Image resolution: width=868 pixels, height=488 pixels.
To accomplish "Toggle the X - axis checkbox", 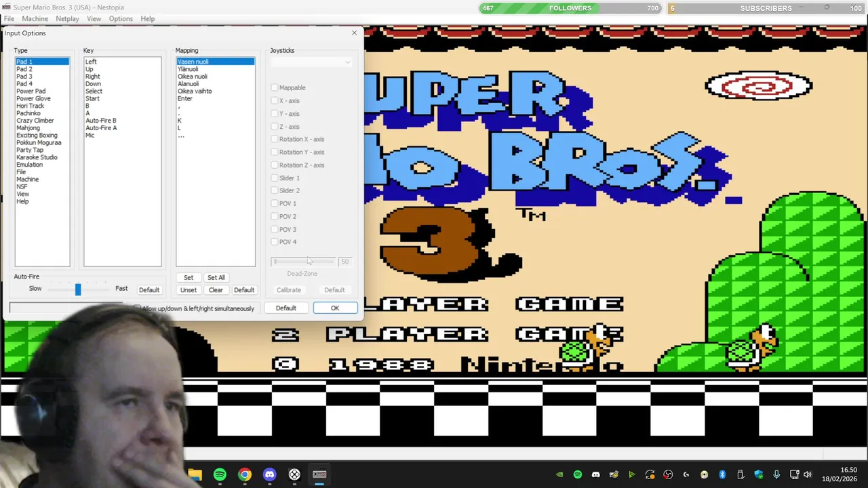I will 275,100.
